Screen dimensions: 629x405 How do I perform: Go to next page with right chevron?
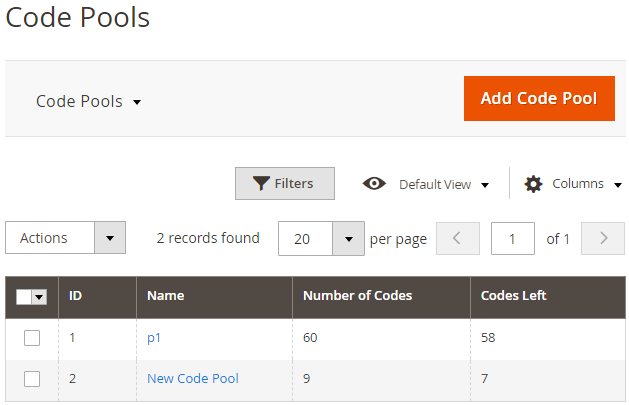[603, 239]
